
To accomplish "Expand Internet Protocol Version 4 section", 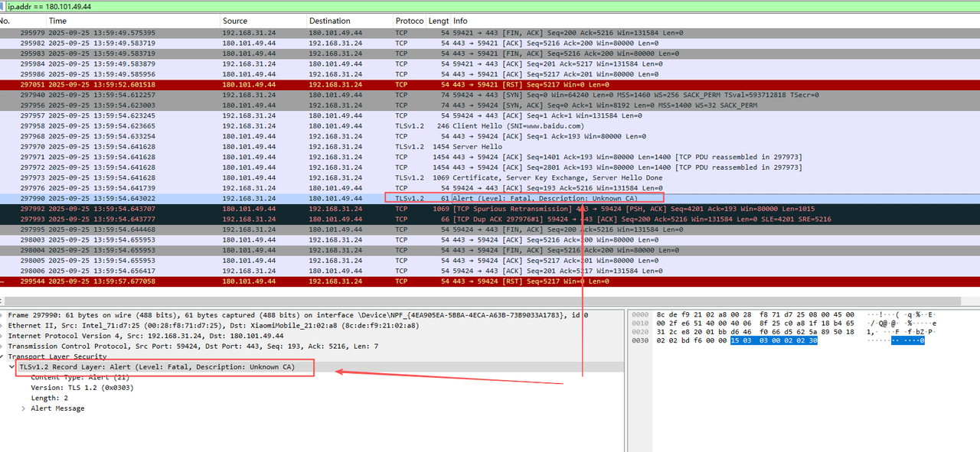I will (x=4, y=336).
